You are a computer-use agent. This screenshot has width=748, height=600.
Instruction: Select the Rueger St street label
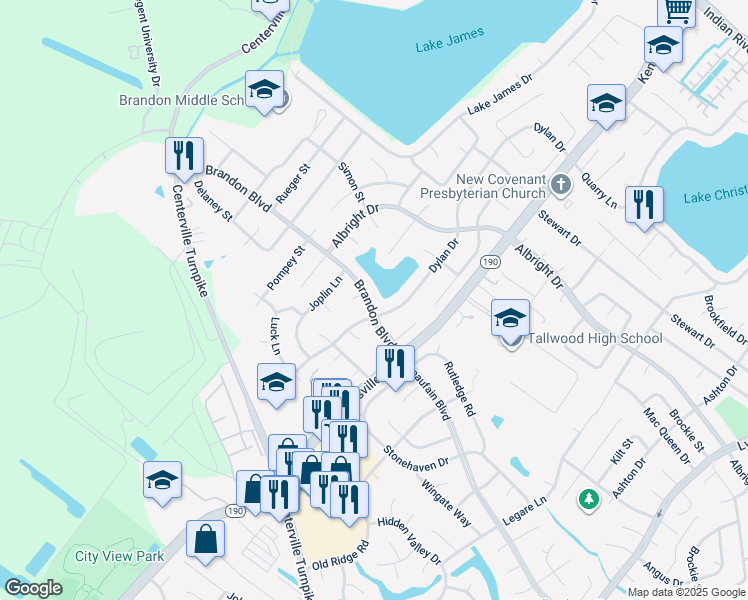(293, 184)
